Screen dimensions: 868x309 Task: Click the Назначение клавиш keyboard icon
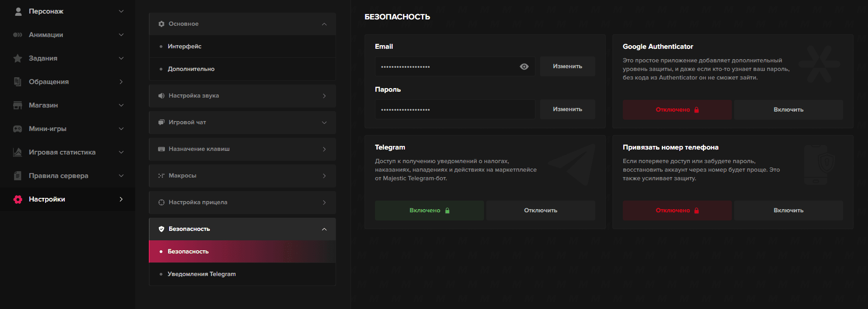(x=161, y=149)
